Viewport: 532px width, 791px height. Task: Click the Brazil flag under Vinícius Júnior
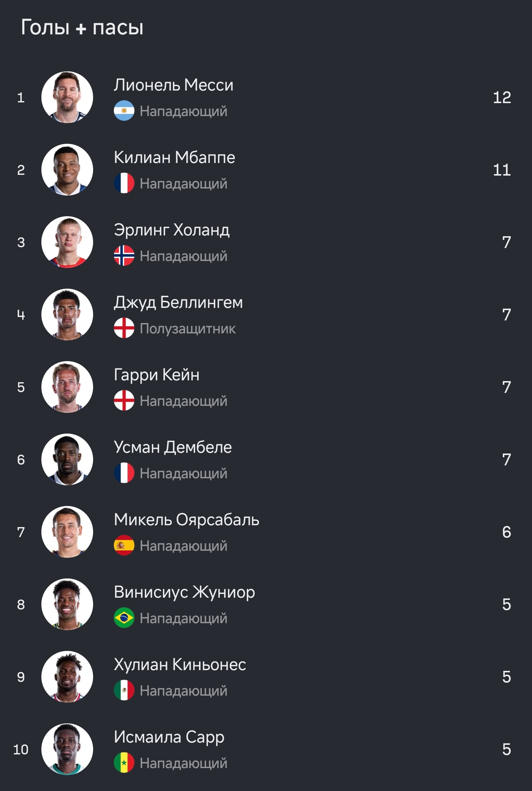[x=124, y=618]
